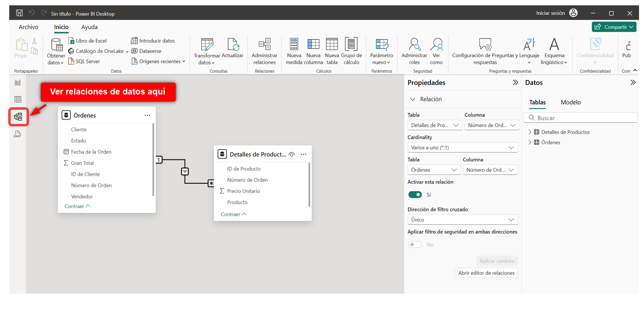Image resolution: width=644 pixels, height=310 pixels.
Task: Switch to Modelo tab in Datos
Action: (x=571, y=102)
